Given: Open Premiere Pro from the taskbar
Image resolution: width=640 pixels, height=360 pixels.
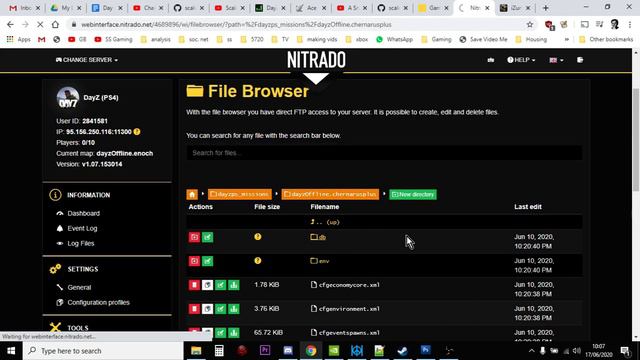Looking at the screenshot, I should 265,351.
